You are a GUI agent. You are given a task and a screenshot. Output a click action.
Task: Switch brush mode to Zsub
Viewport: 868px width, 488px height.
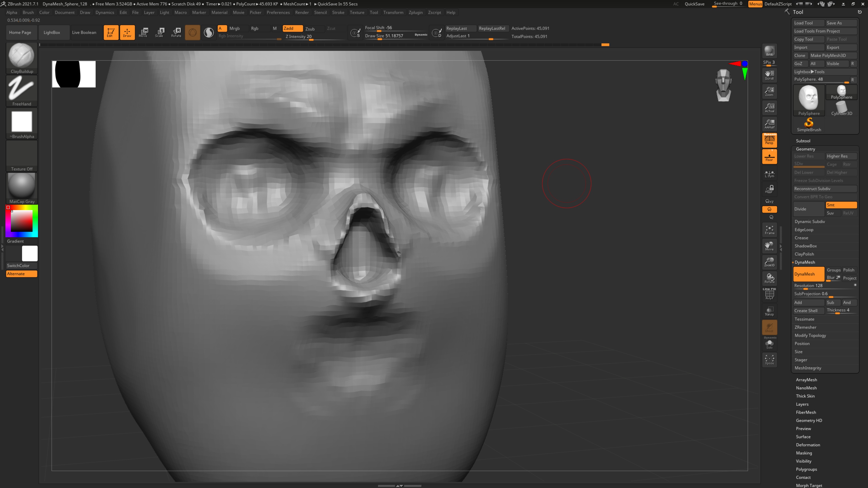tap(310, 29)
